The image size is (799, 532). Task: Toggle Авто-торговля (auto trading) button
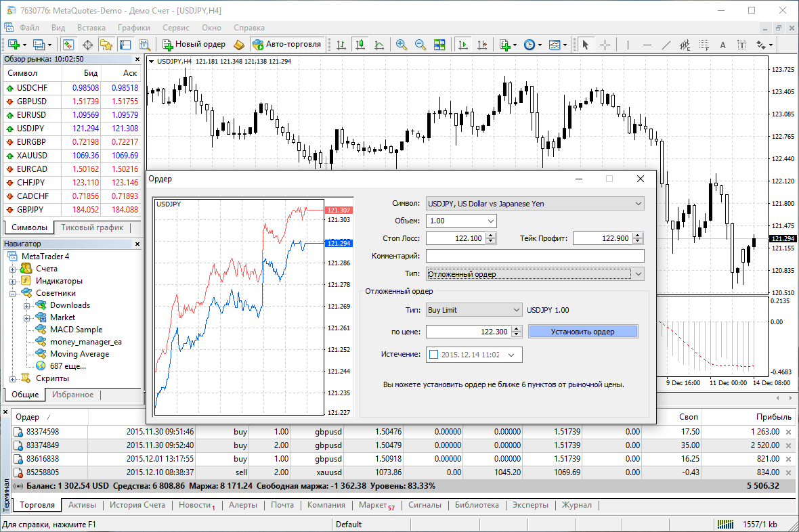pyautogui.click(x=287, y=45)
